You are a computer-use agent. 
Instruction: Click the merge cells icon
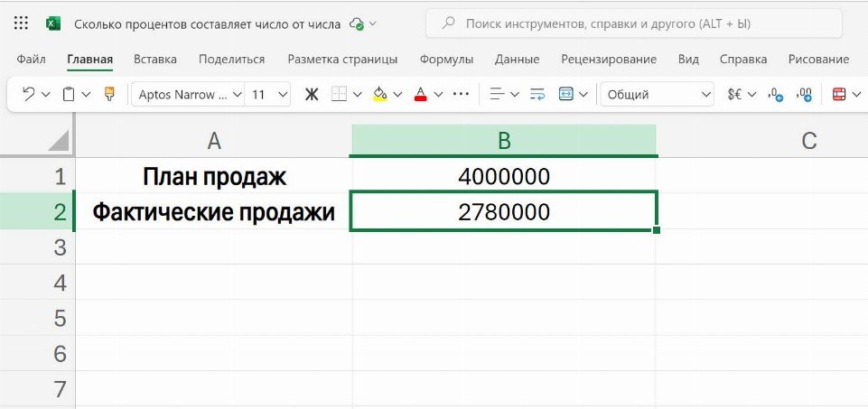pyautogui.click(x=566, y=94)
